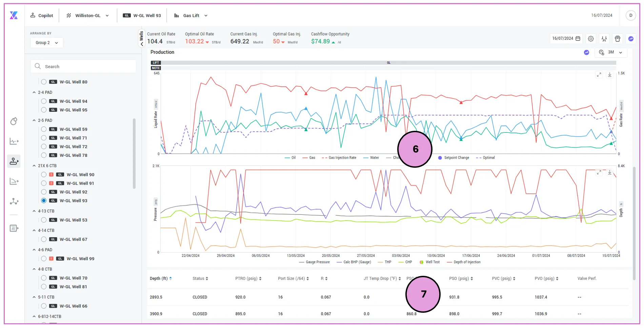Click the app logo in the corner

coord(14,15)
